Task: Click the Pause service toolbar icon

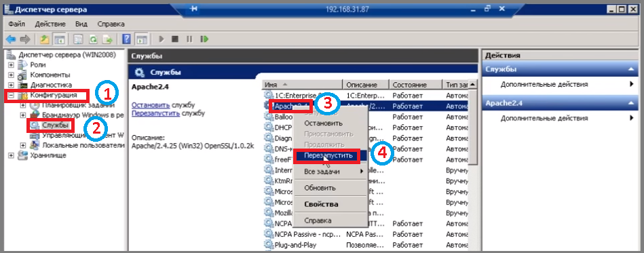Action: tap(189, 39)
